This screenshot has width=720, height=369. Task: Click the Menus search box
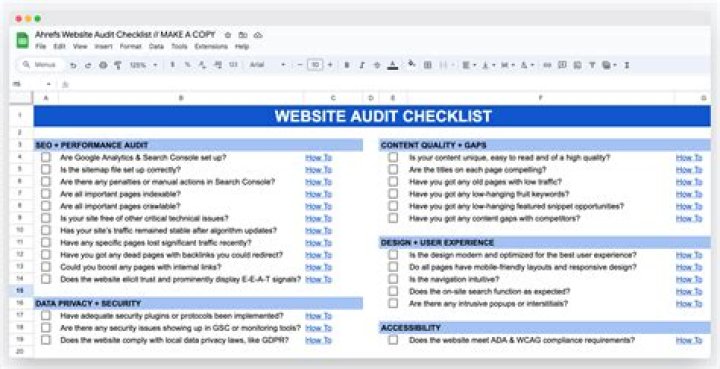(40, 65)
